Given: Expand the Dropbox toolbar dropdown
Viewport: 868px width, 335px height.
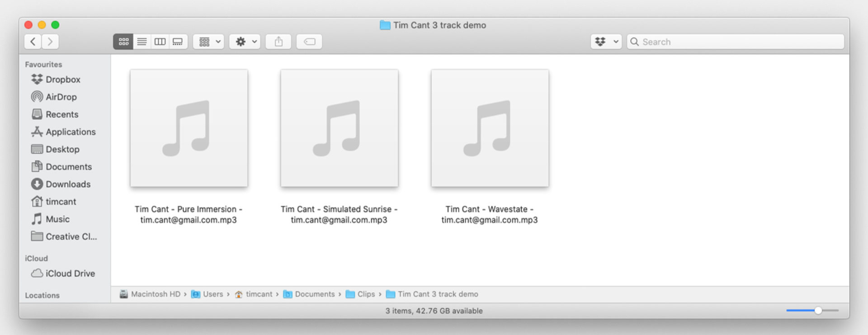Looking at the screenshot, I should click(x=606, y=42).
